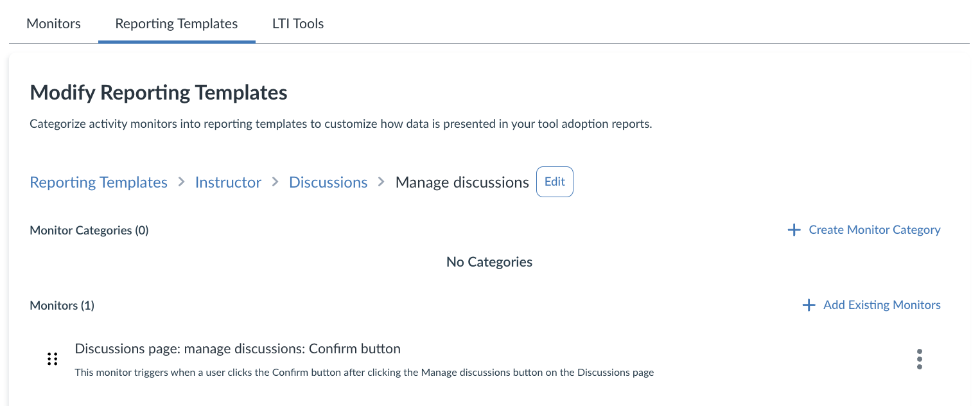Image resolution: width=980 pixels, height=406 pixels.
Task: Click the Monitor Categories (0) heading
Action: click(x=89, y=230)
